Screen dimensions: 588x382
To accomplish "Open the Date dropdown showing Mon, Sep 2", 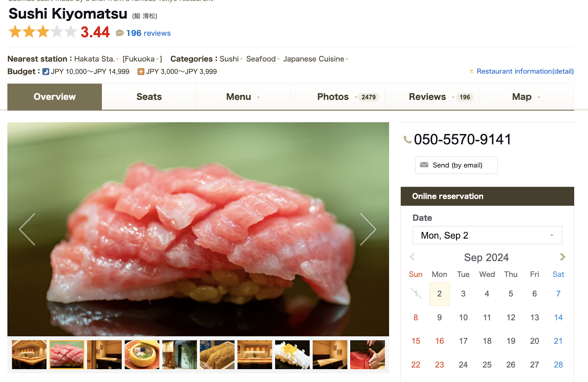I will (487, 235).
